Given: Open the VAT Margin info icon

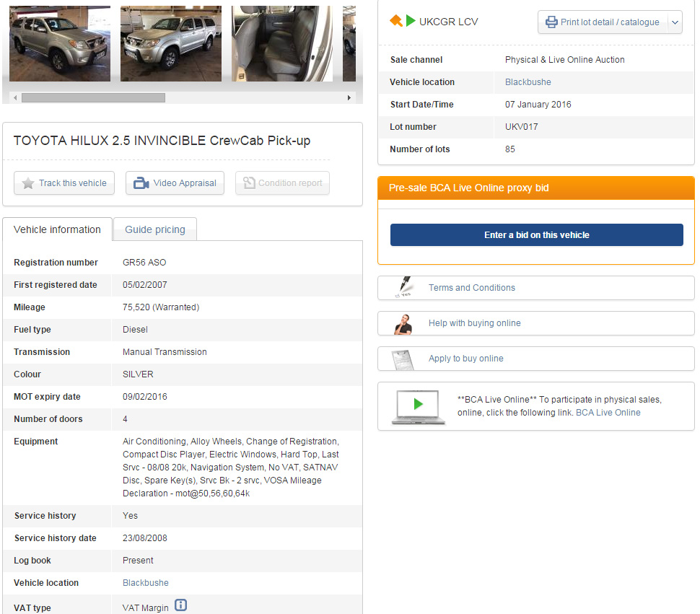Looking at the screenshot, I should [181, 605].
